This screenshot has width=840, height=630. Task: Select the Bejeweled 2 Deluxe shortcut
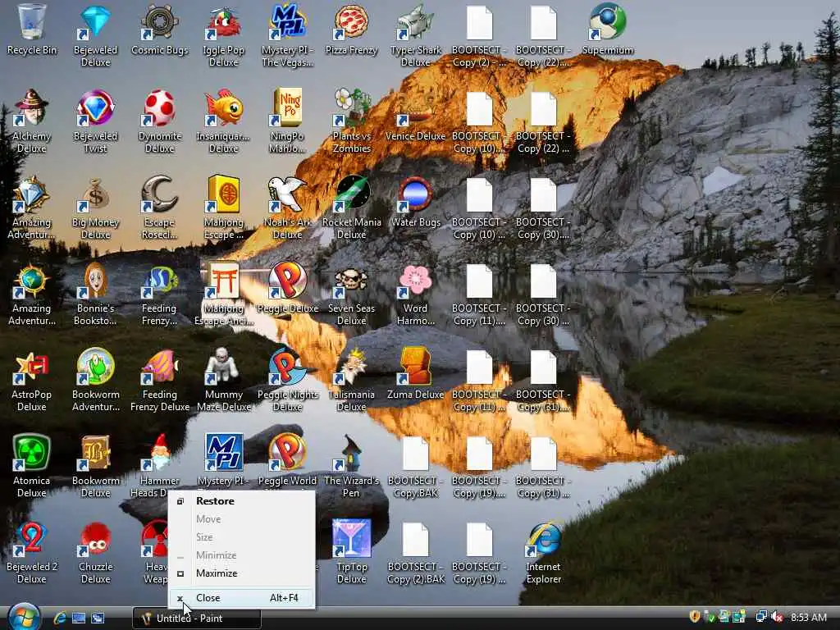(x=32, y=553)
